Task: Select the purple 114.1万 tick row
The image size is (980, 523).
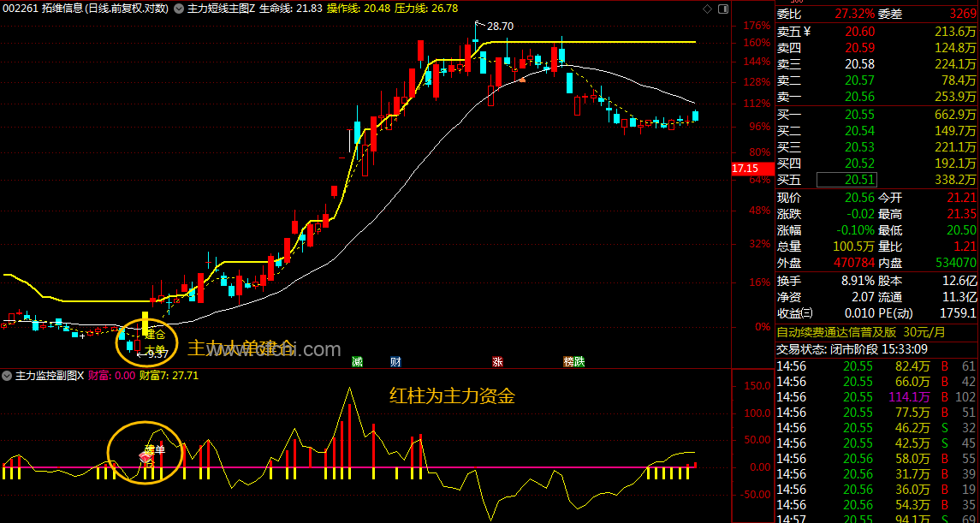Action: (x=877, y=397)
